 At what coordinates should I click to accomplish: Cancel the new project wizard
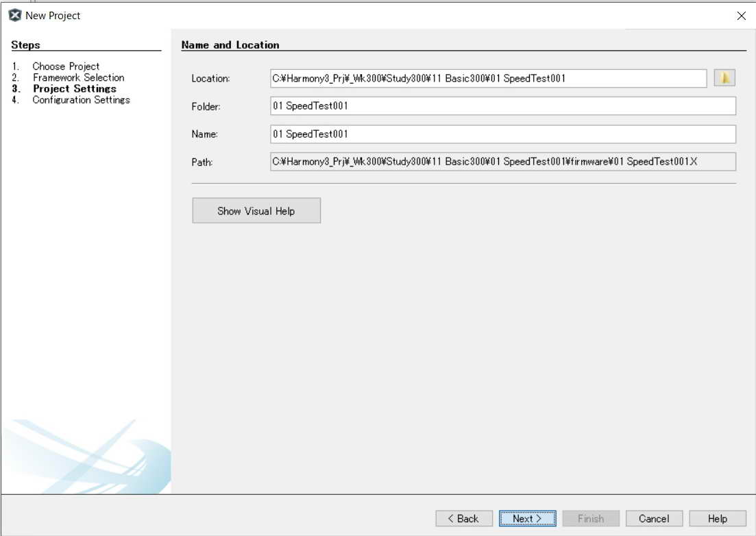tap(654, 519)
